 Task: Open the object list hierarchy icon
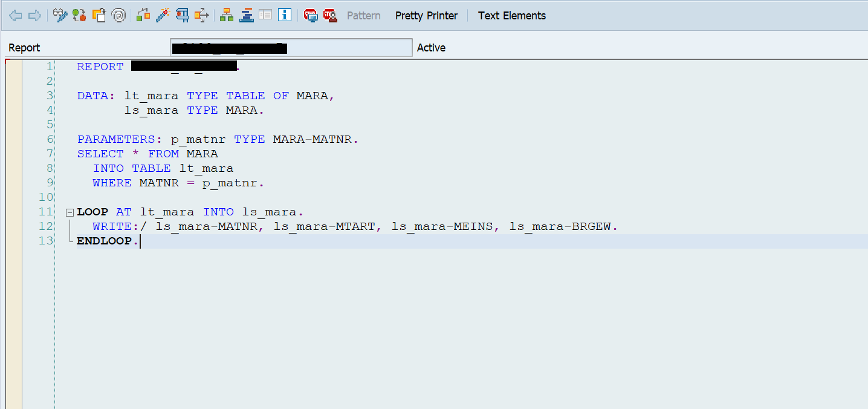(x=227, y=15)
